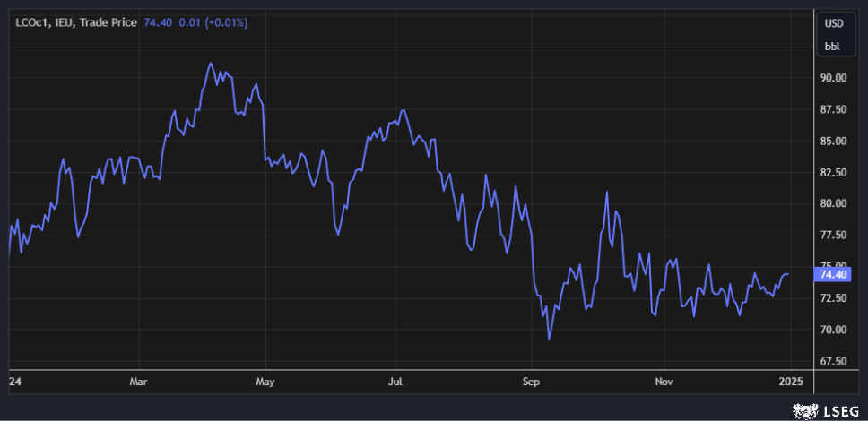Click the Sep label on time axis

532,382
